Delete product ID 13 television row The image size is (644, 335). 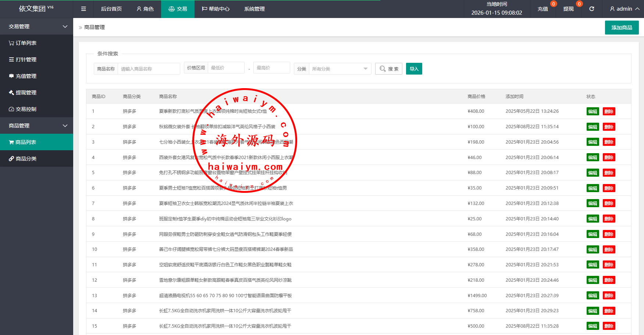pyautogui.click(x=609, y=296)
